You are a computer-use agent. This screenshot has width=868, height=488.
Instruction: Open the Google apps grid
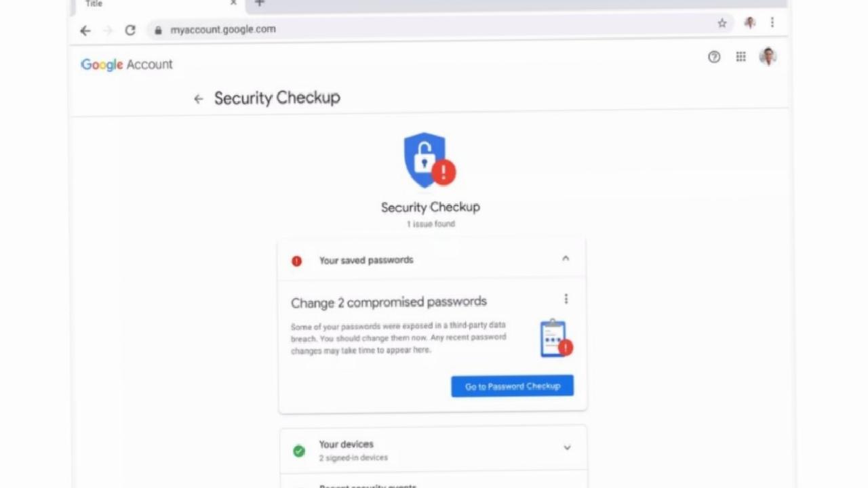point(741,57)
